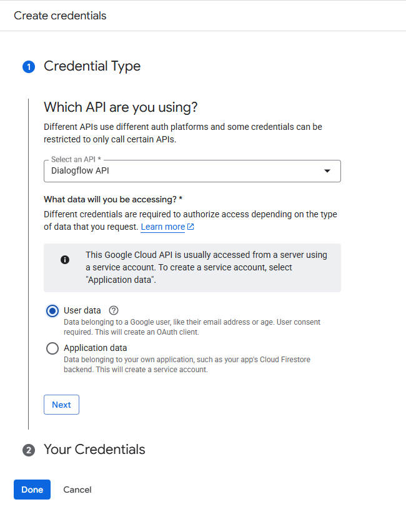
Task: Open the Dialogflow API combo box
Action: pyautogui.click(x=192, y=171)
